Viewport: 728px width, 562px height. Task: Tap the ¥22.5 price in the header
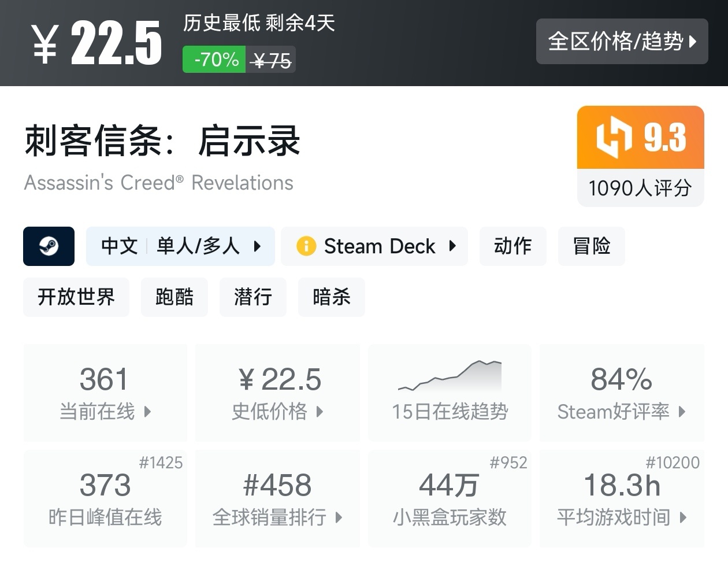pos(97,43)
